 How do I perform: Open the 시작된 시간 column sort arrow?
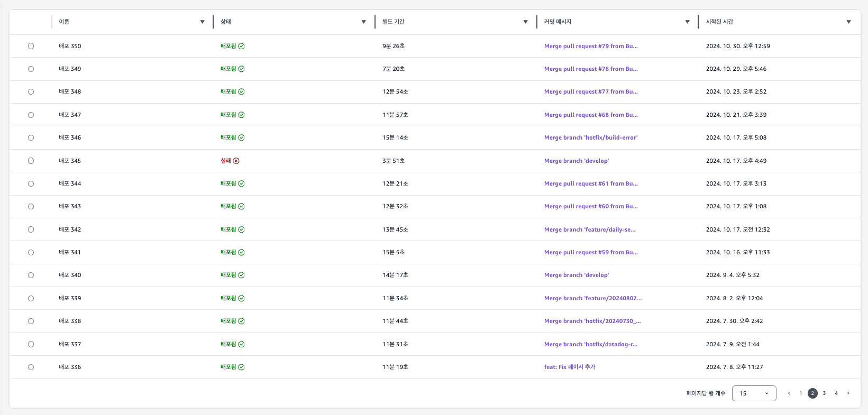click(x=848, y=22)
